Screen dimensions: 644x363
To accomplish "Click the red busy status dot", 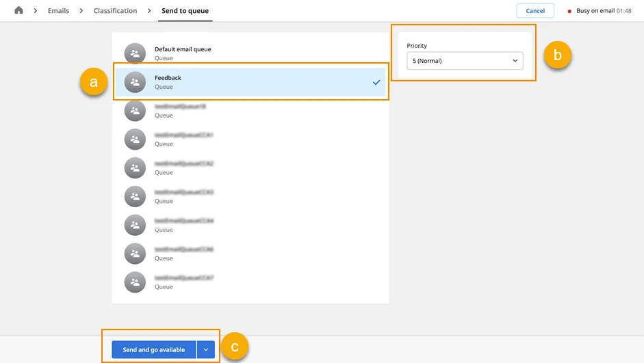I will point(569,11).
